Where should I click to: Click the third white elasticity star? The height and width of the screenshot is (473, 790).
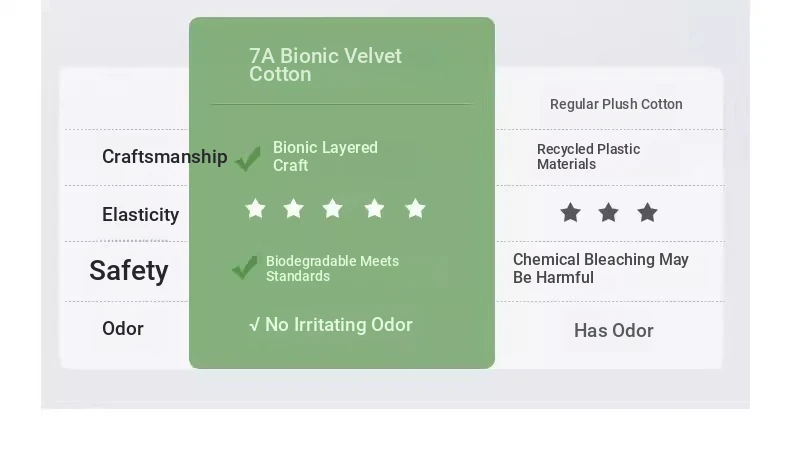[333, 209]
